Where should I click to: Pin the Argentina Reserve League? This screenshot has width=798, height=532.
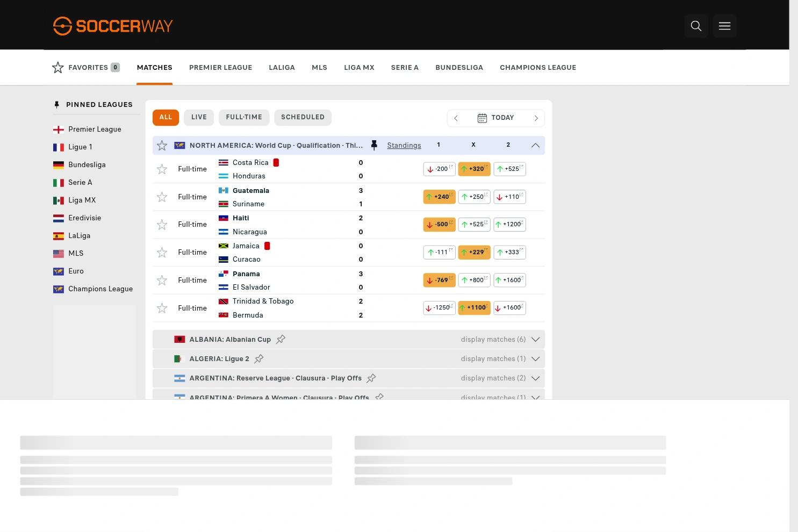pos(371,378)
